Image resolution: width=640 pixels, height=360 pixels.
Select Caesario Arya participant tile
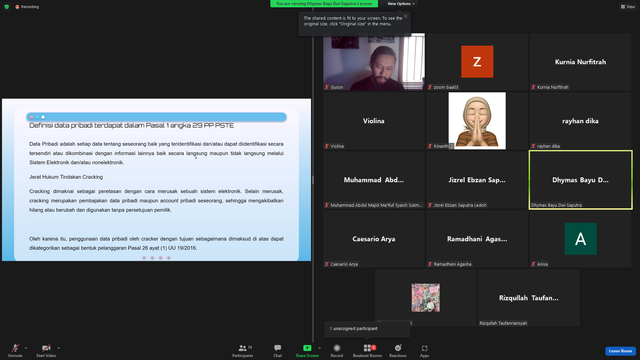374,239
